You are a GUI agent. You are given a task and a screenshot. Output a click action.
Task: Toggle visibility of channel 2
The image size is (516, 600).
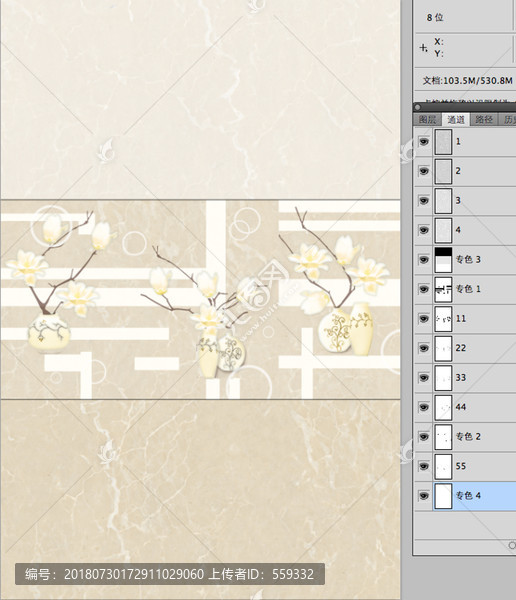click(423, 171)
